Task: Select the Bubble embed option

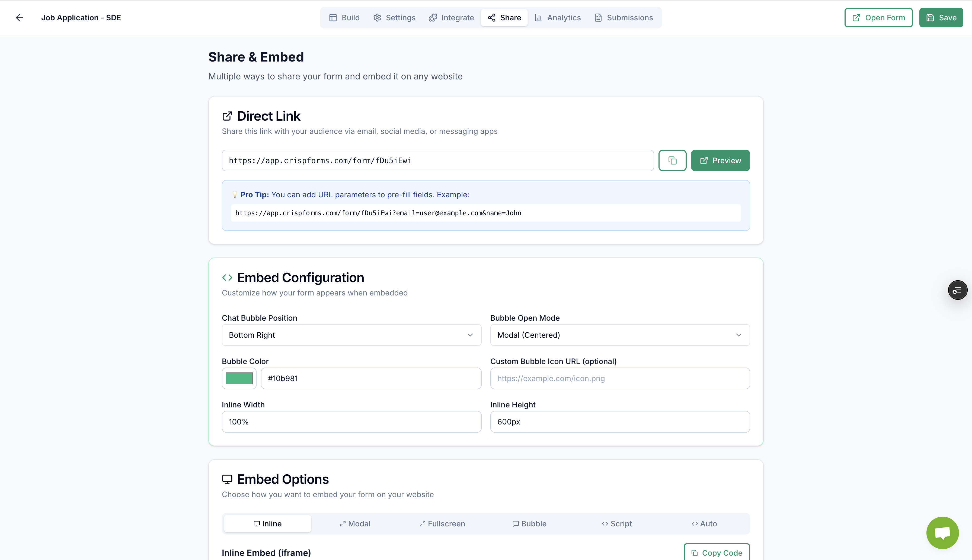Action: 529,524
